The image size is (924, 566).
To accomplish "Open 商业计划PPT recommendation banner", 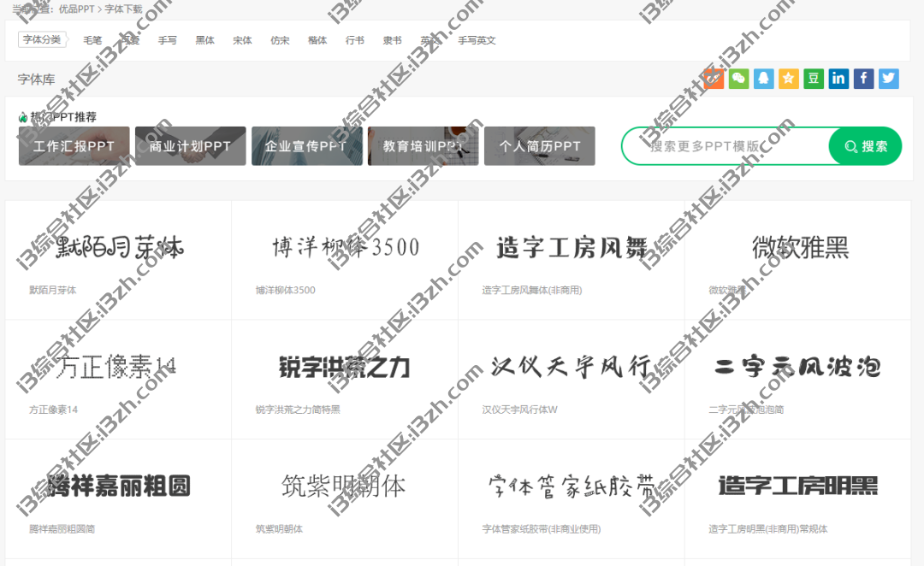I will coord(190,146).
